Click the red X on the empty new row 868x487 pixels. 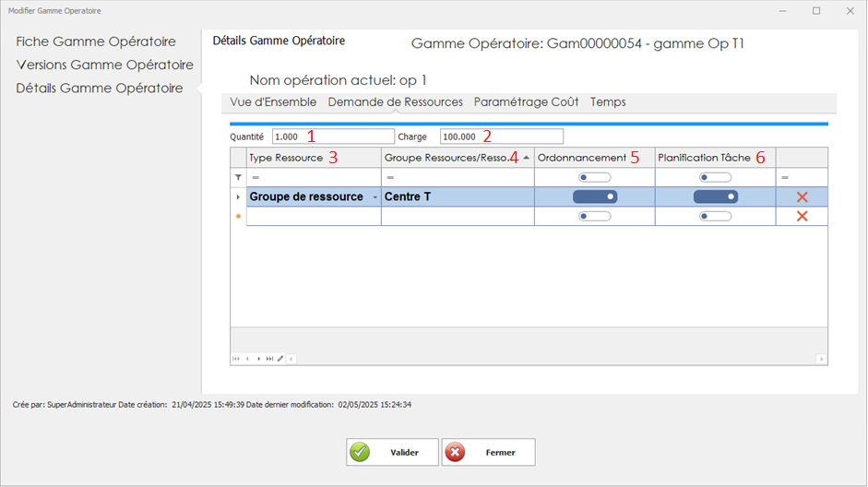pyautogui.click(x=802, y=216)
